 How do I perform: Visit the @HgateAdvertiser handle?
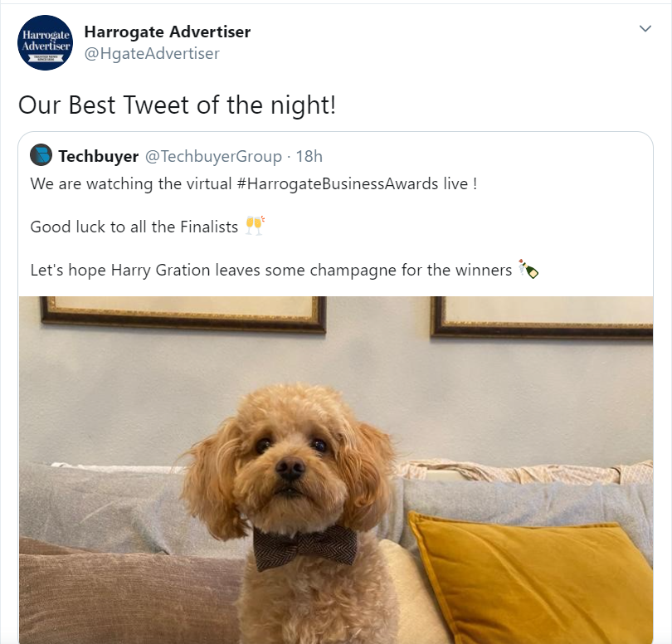click(x=152, y=54)
